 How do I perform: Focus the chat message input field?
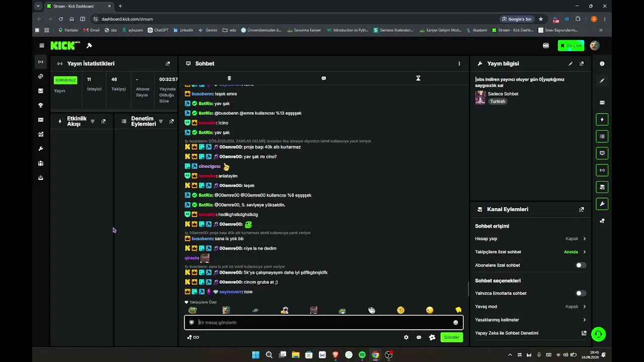(324, 322)
